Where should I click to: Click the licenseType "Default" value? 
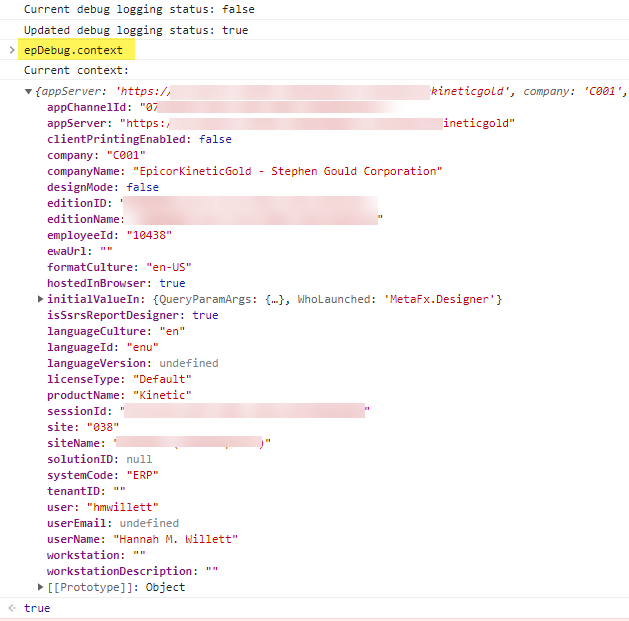tap(162, 379)
